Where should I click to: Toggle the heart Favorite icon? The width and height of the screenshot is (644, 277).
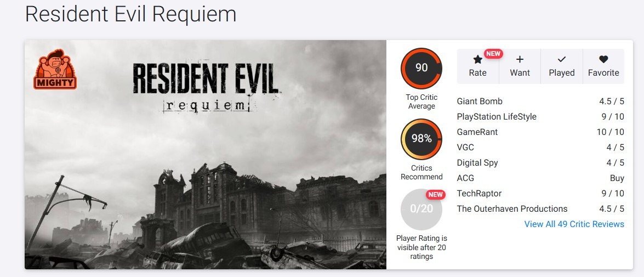click(603, 60)
